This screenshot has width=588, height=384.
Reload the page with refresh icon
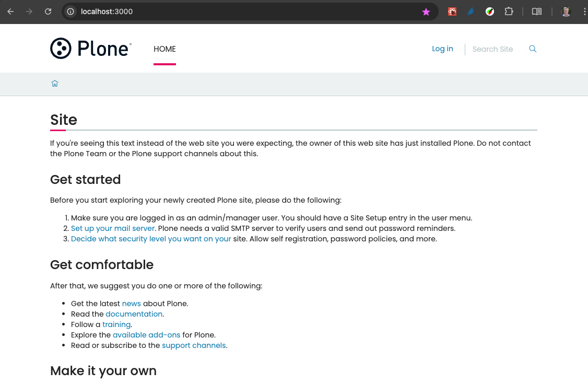pyautogui.click(x=48, y=11)
